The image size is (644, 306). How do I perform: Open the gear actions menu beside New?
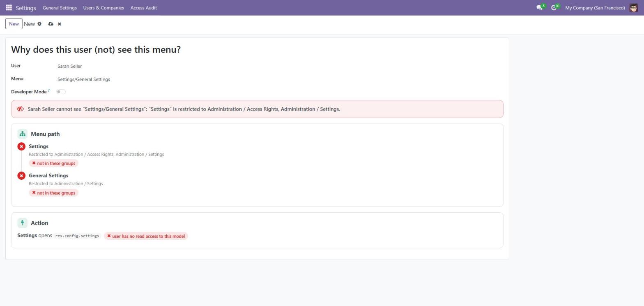click(x=39, y=24)
